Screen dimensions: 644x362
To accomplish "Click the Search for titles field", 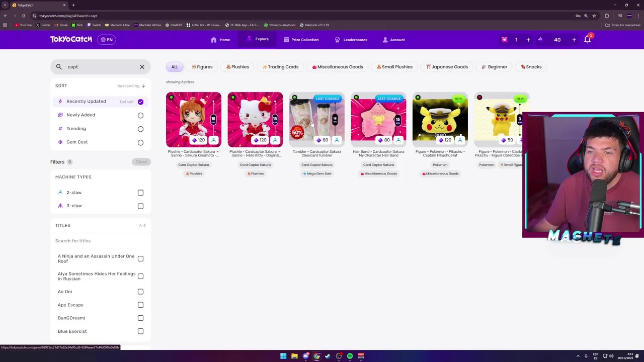I will (x=100, y=241).
